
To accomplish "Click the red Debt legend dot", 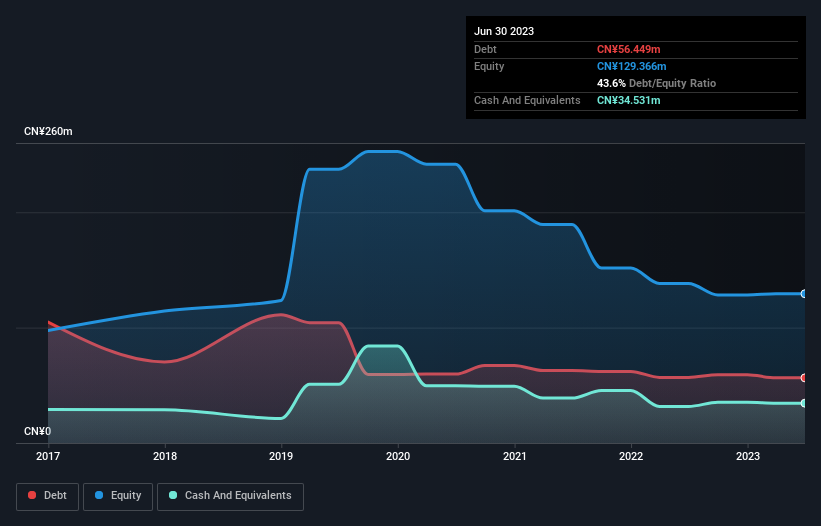I will [32, 495].
